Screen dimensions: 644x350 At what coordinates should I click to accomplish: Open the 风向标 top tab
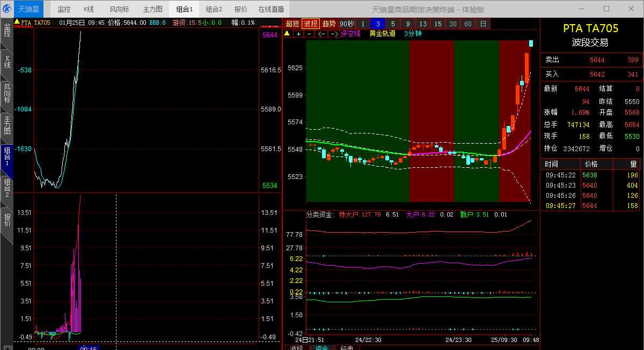pyautogui.click(x=119, y=9)
